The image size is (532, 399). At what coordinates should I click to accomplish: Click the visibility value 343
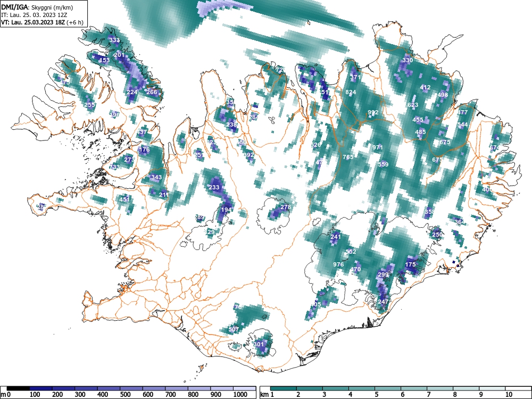(156, 178)
